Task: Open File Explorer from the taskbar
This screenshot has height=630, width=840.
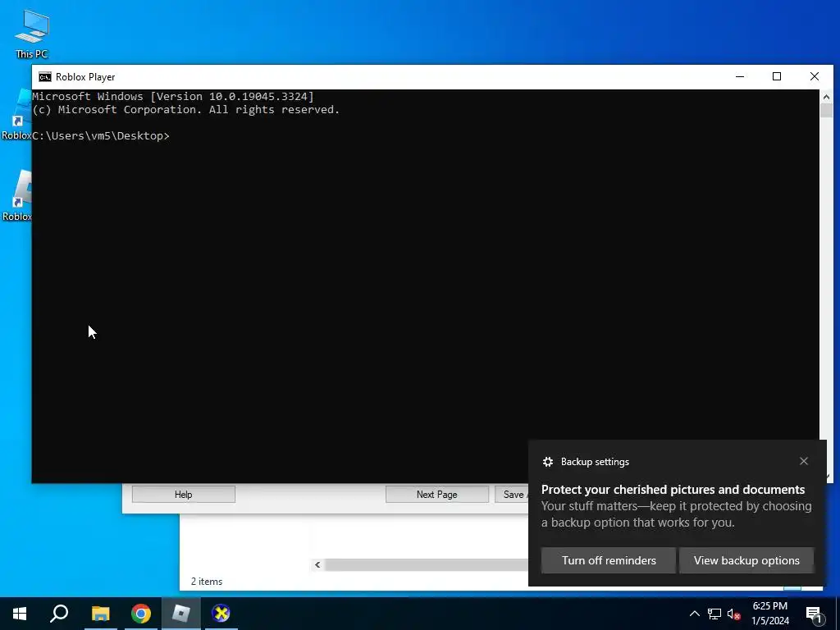Action: pyautogui.click(x=100, y=614)
